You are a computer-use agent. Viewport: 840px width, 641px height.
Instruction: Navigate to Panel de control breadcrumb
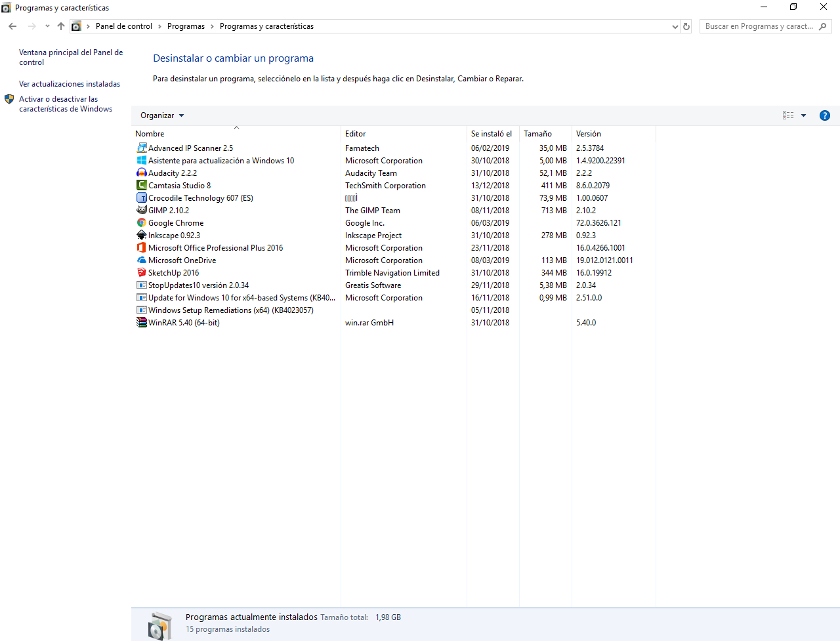click(124, 26)
